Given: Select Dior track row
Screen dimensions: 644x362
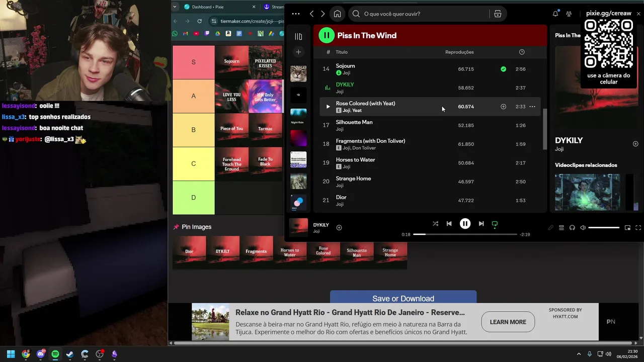Looking at the screenshot, I should [430, 201].
